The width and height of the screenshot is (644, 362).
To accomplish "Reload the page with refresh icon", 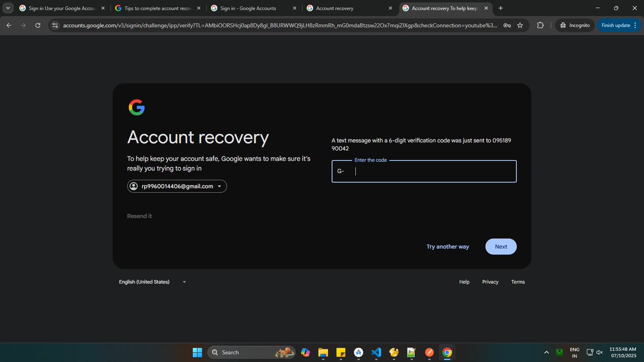I will click(38, 25).
